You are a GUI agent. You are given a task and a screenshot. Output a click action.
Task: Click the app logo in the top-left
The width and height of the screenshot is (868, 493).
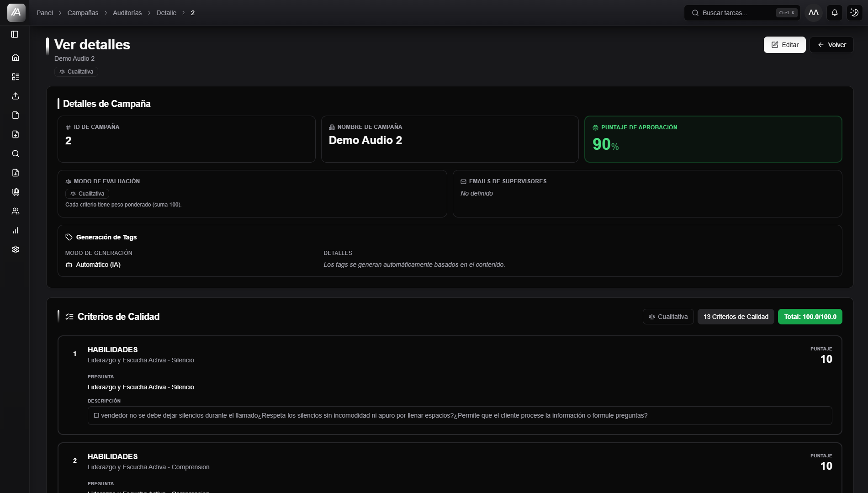coord(16,13)
